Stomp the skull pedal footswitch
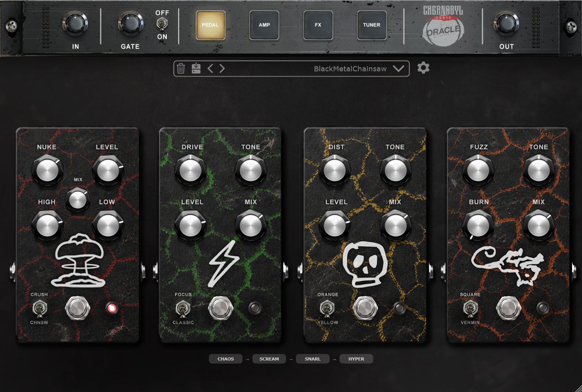 365,308
